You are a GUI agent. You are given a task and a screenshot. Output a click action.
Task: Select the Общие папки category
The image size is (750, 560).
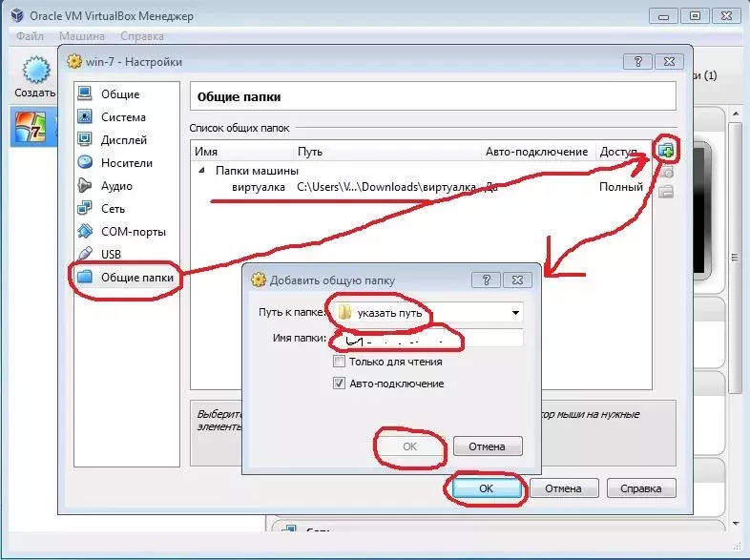(126, 278)
